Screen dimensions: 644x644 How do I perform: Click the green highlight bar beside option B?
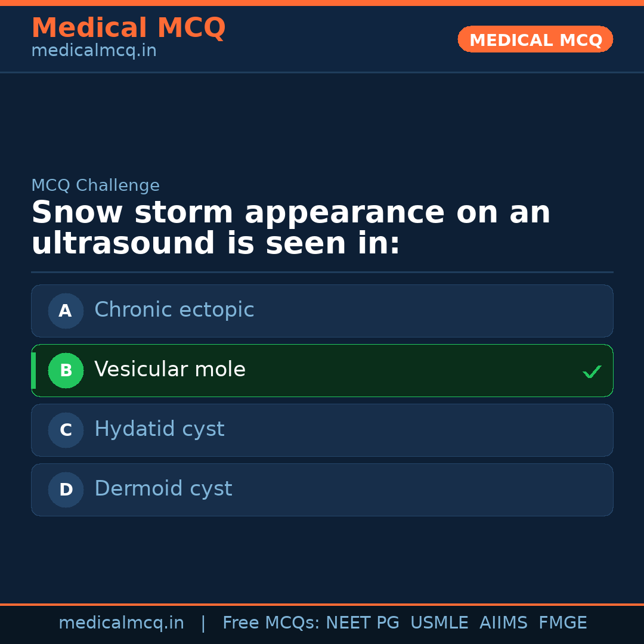coord(33,370)
